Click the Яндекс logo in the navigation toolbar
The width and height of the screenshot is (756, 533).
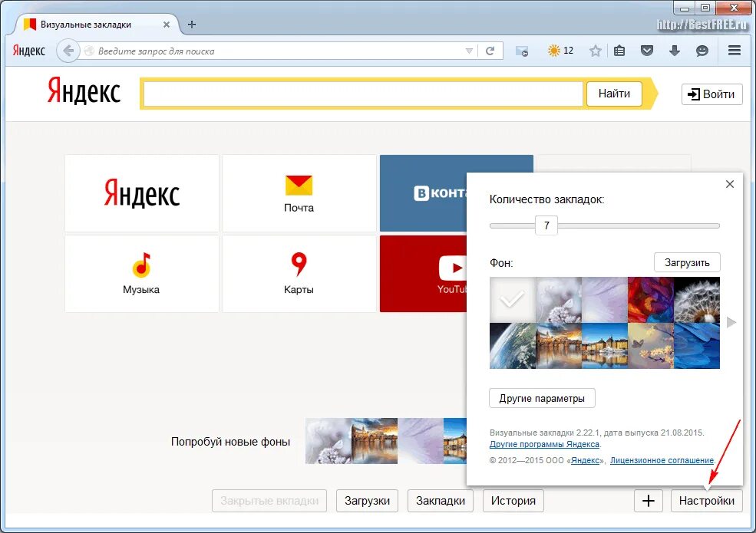click(x=28, y=51)
